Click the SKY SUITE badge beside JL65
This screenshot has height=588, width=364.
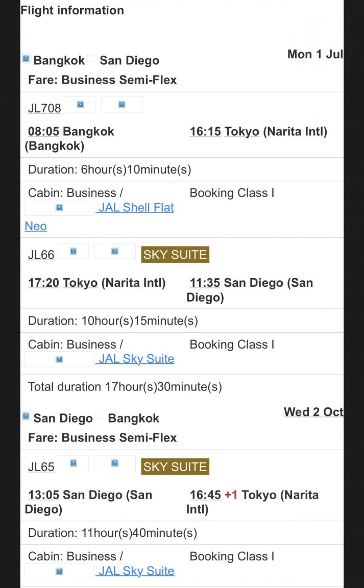click(175, 467)
